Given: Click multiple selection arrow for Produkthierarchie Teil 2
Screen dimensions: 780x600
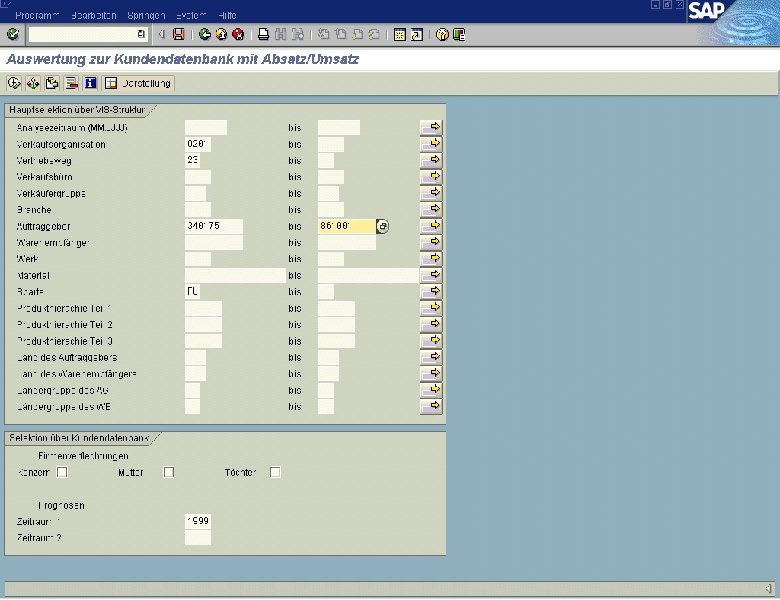Looking at the screenshot, I should tap(431, 324).
